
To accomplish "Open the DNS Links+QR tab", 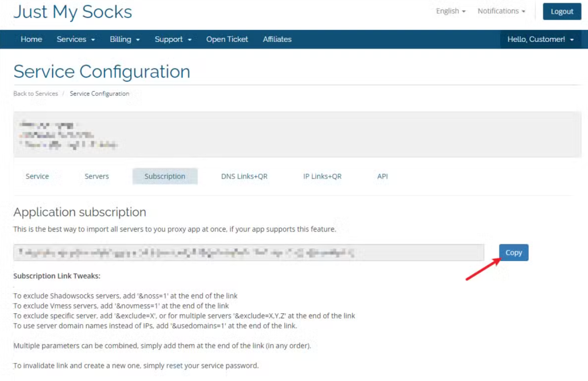I will click(x=244, y=177).
